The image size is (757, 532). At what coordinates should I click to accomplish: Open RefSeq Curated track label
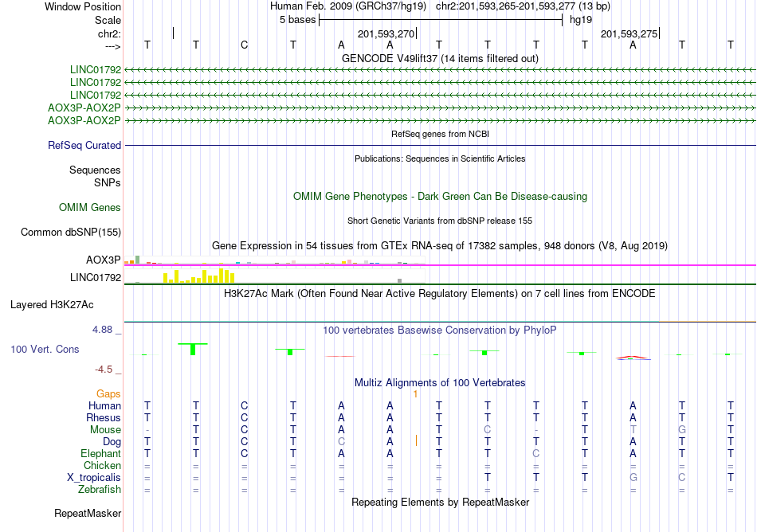(84, 145)
